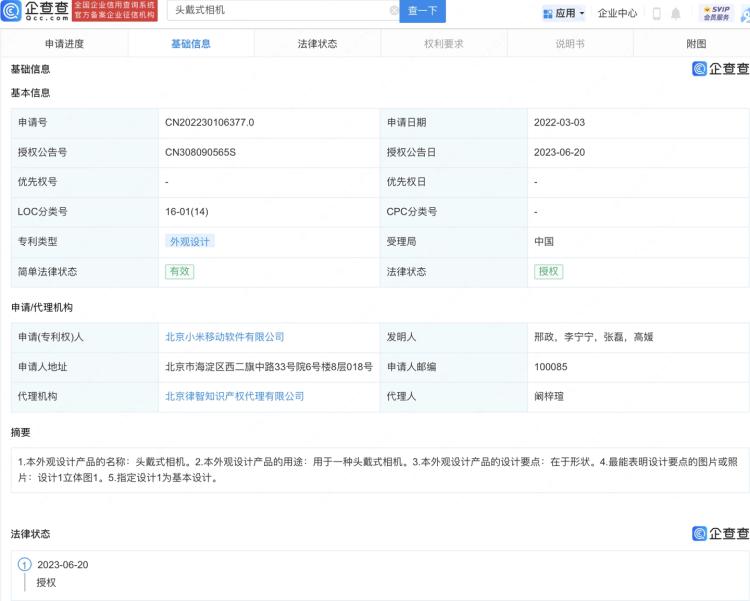Click into the 头戴式相机 search field

(x=280, y=11)
